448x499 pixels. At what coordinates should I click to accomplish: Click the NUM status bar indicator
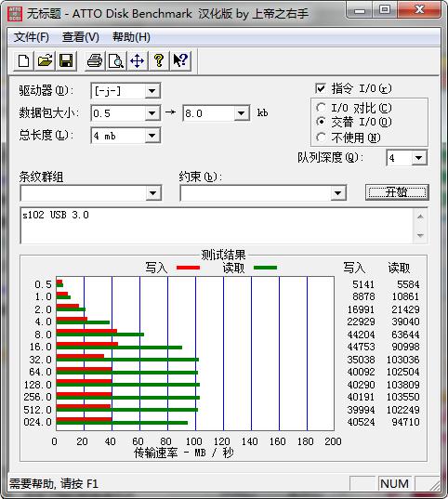394,484
